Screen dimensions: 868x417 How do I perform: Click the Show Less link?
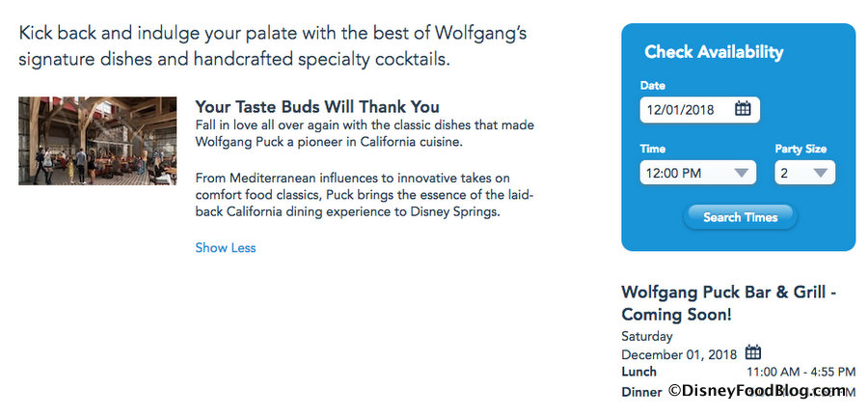click(226, 248)
